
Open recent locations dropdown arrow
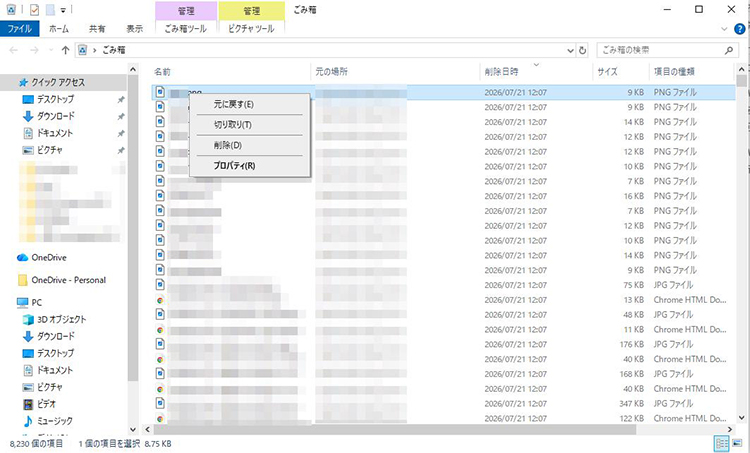click(51, 50)
